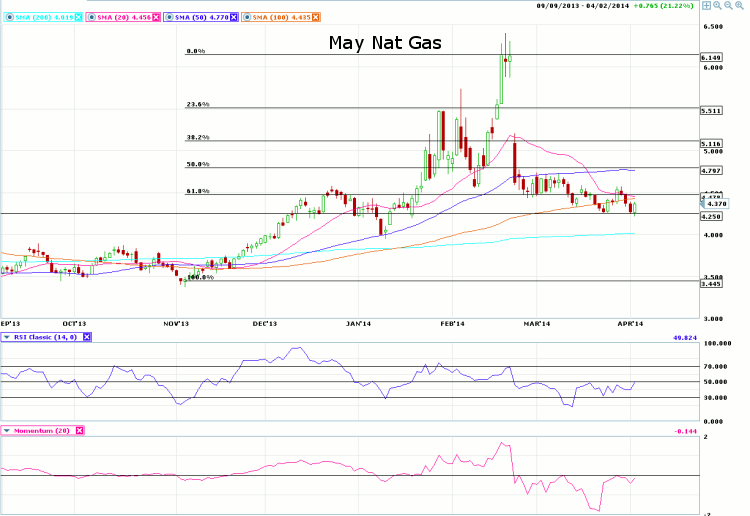750x516 pixels.
Task: Close the SMA (50) overlay
Action: (x=234, y=19)
